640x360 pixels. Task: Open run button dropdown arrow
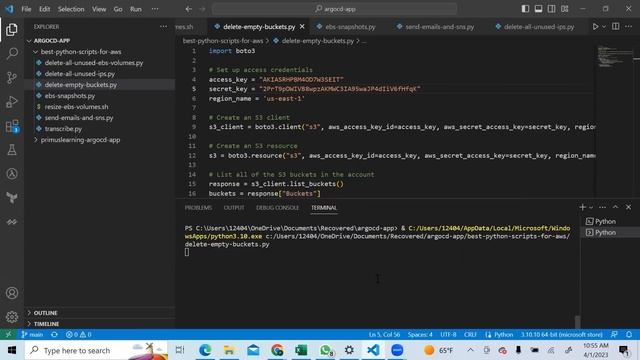click(x=604, y=27)
